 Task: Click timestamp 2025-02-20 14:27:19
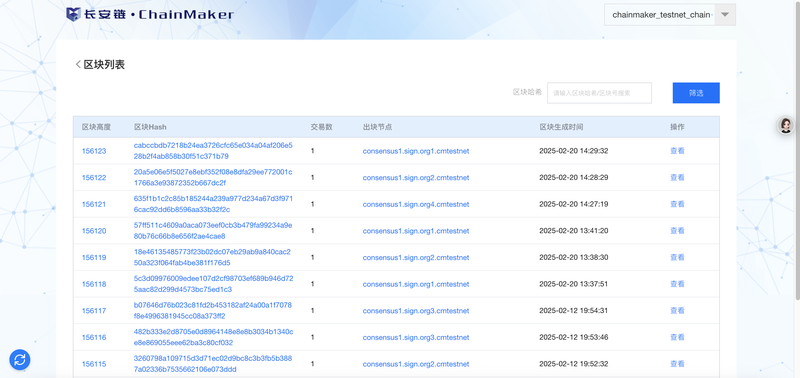click(574, 204)
